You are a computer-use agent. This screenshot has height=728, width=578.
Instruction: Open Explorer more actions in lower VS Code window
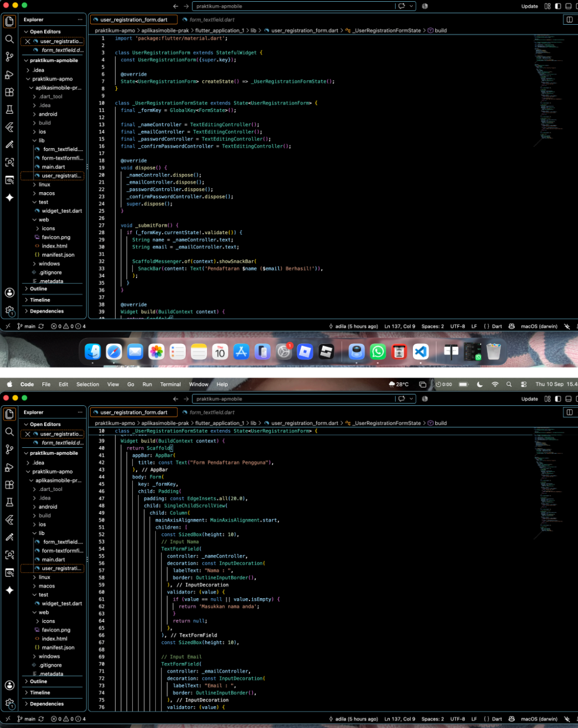coord(80,412)
